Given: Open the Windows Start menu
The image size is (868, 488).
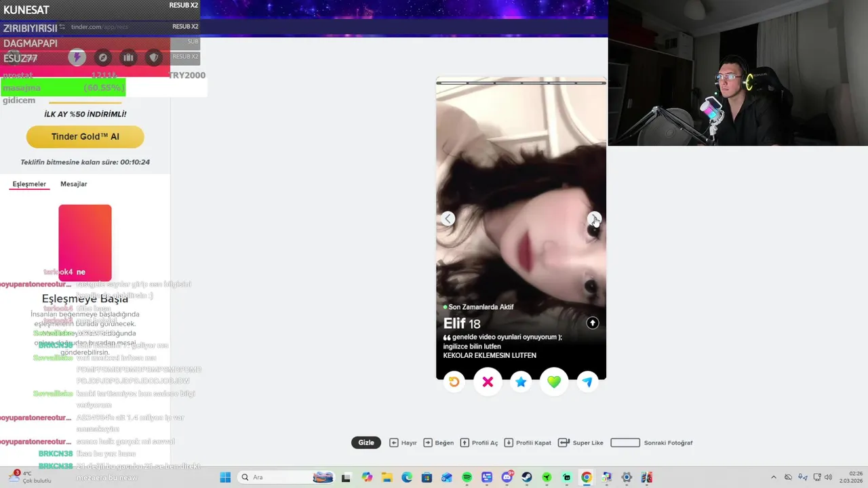Looking at the screenshot, I should (226, 477).
